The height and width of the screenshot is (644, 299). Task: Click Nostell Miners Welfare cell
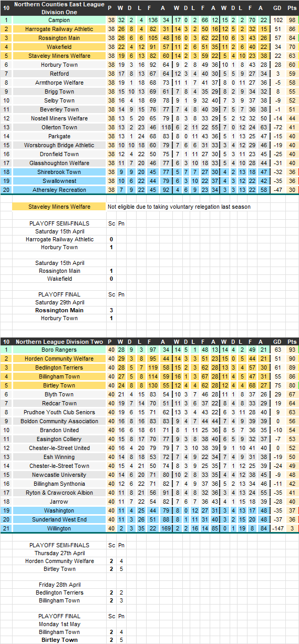tap(59, 118)
